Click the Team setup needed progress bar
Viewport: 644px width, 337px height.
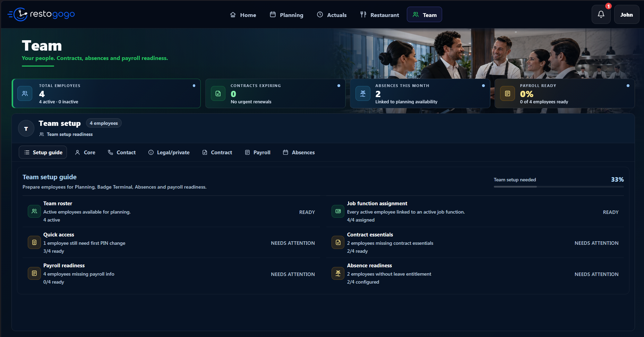click(559, 187)
